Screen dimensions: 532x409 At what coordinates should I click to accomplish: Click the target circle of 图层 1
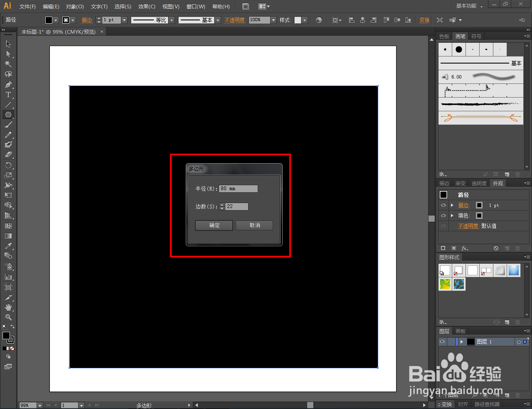click(519, 342)
